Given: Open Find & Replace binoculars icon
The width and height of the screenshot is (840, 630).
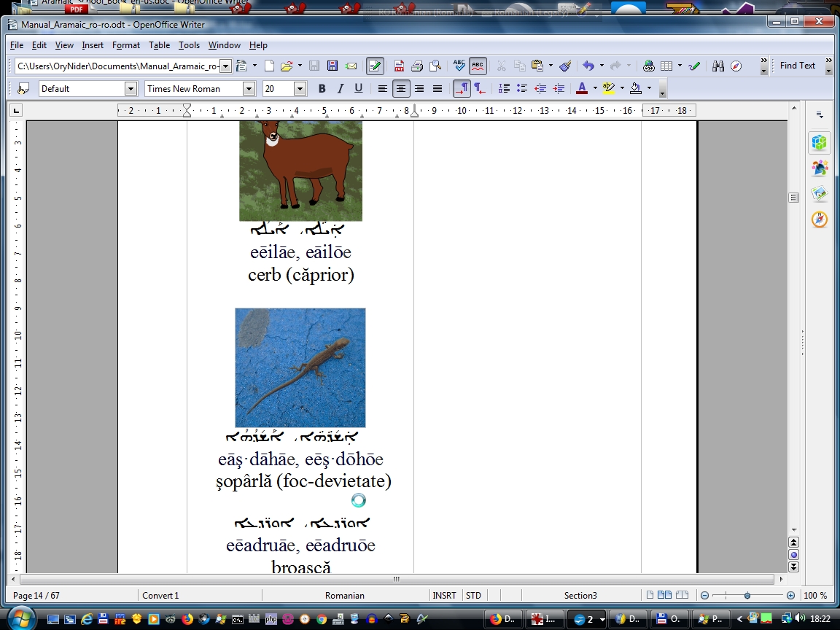Looking at the screenshot, I should (718, 66).
